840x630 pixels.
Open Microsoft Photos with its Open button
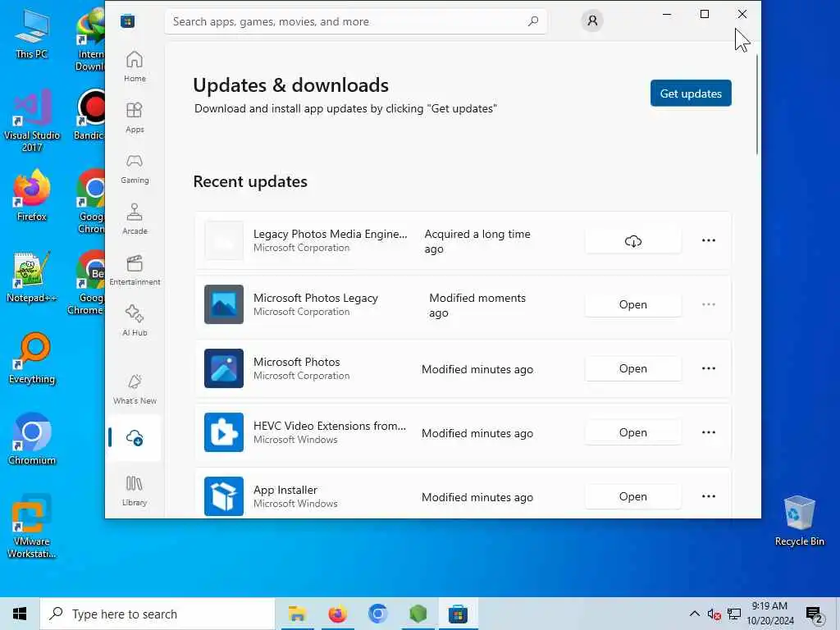pos(633,368)
